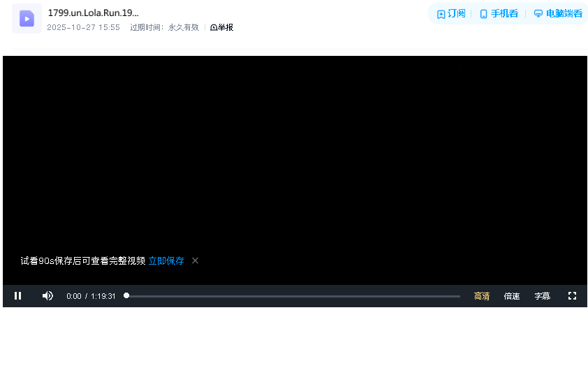Image resolution: width=588 pixels, height=368 pixels.
Task: Seek to the middle of the progress bar
Action: point(293,296)
